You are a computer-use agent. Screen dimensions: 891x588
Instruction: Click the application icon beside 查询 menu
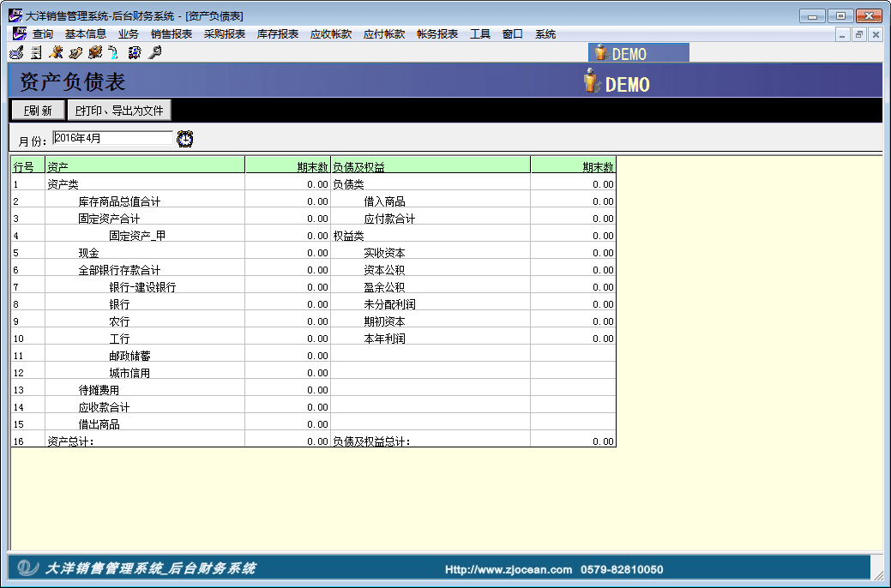coord(19,34)
